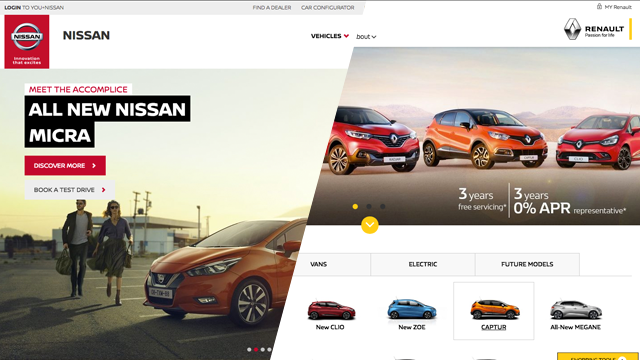640x360 pixels.
Task: Open the FIND A DEALER link
Action: pos(272,7)
